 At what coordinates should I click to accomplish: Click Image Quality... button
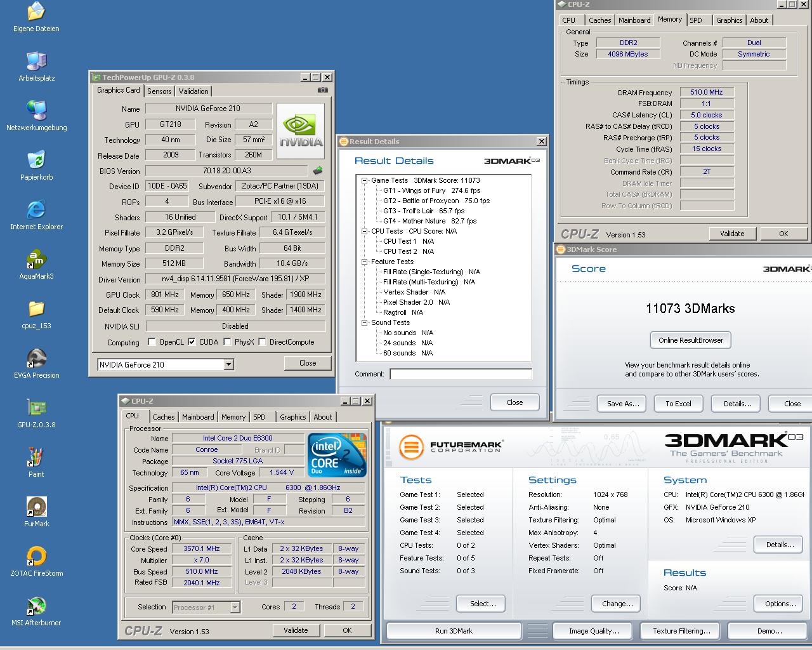point(594,631)
